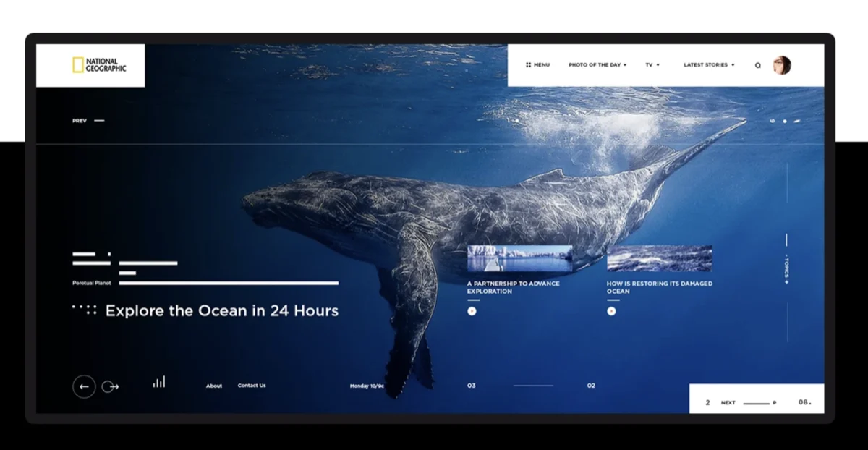The image size is (868, 450).
Task: Click the Perpetual Planet label
Action: pyautogui.click(x=91, y=283)
